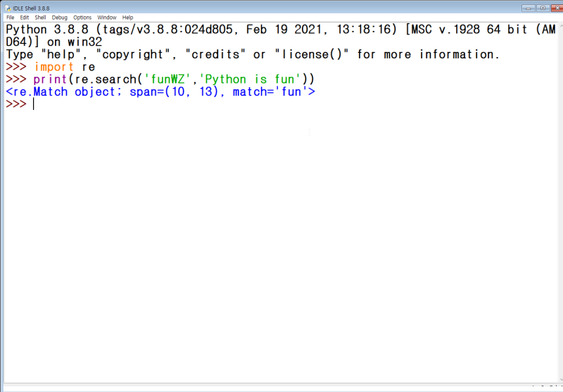
Task: Click the 'funWZ' pattern string
Action: (167, 80)
